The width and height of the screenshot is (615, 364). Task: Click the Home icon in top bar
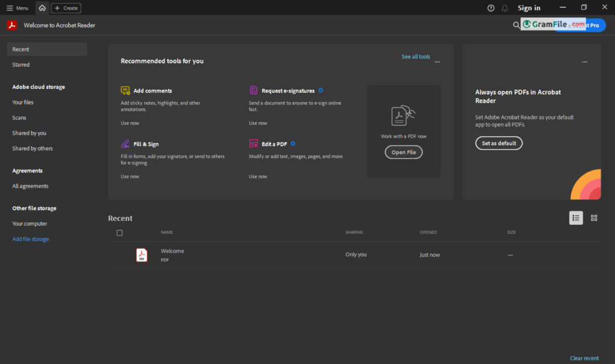(x=42, y=8)
